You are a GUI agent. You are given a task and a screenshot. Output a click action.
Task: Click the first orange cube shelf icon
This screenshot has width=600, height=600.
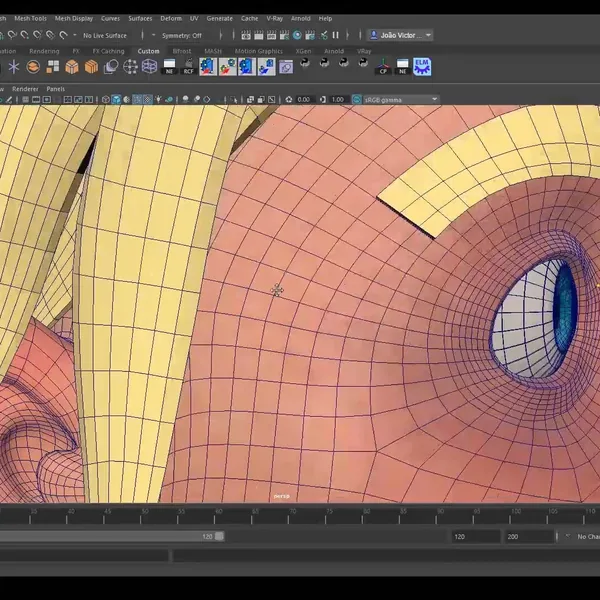pos(72,67)
